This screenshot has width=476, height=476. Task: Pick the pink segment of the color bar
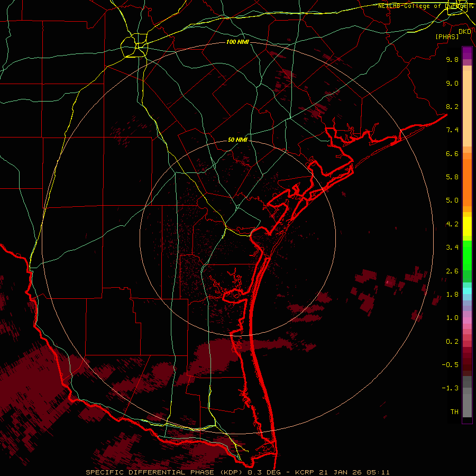(467, 321)
